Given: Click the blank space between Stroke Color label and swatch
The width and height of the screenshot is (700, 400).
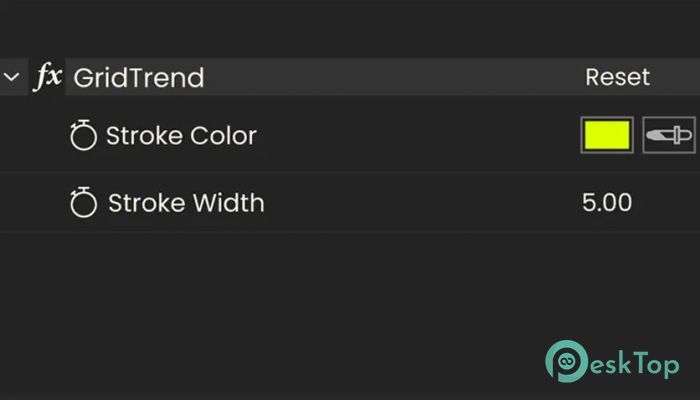Looking at the screenshot, I should point(420,137).
